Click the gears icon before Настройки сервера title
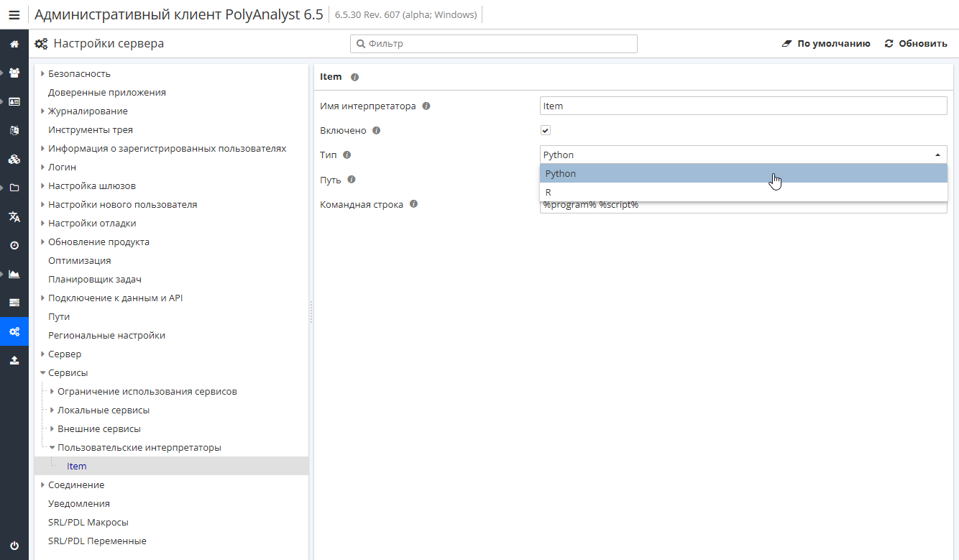The image size is (959, 560). [x=42, y=44]
